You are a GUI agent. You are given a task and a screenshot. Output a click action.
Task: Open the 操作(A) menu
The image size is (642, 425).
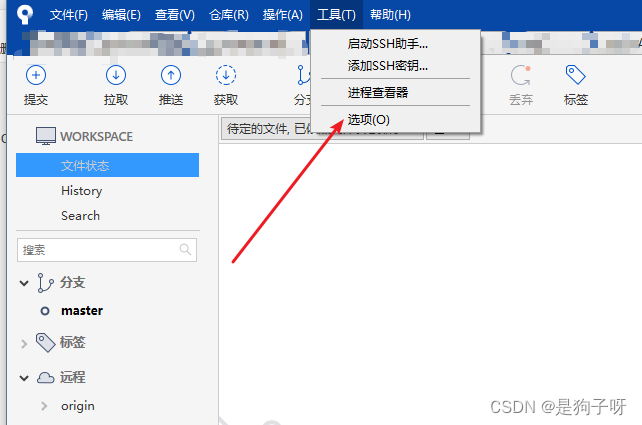point(283,15)
